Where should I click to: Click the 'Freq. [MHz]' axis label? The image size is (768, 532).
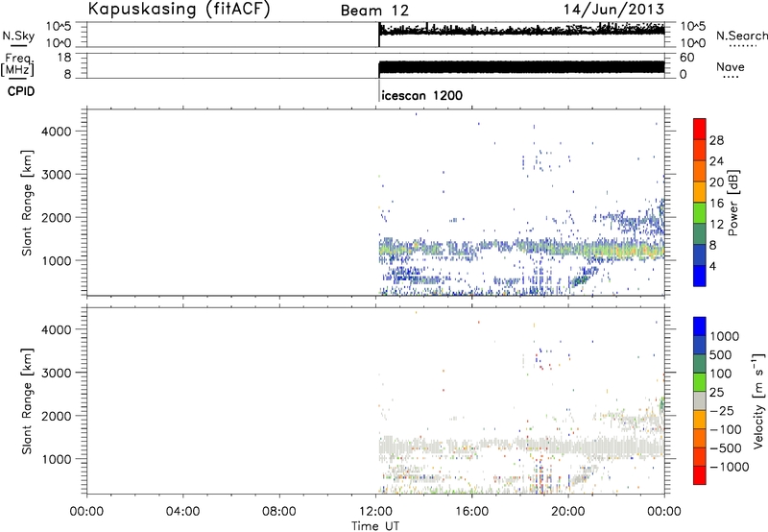18,65
